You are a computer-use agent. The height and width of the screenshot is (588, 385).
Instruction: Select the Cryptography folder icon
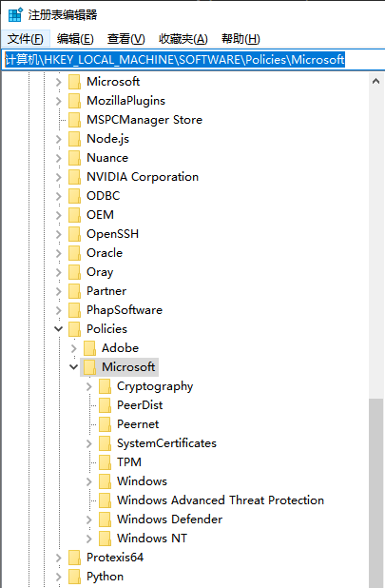[x=105, y=386]
